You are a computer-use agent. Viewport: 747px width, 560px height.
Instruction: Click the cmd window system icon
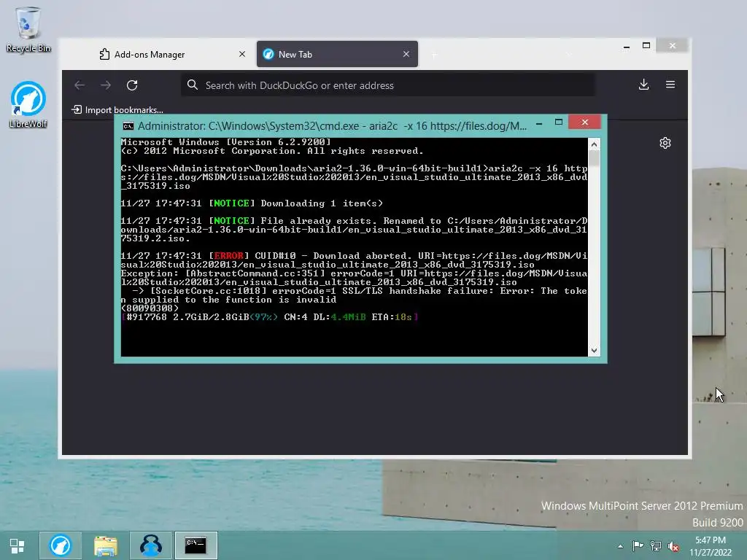coord(128,126)
